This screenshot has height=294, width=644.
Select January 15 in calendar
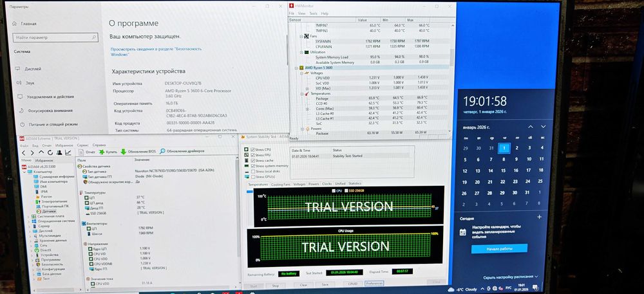click(x=503, y=170)
